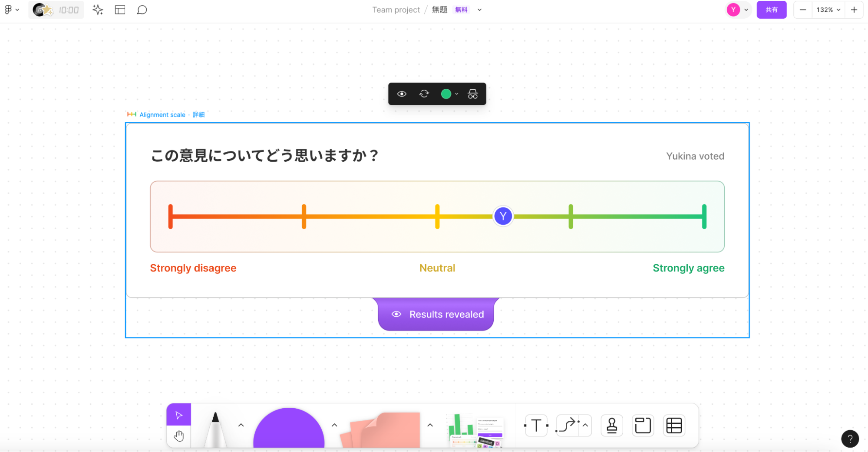
Task: Select the table tool
Action: click(x=674, y=426)
